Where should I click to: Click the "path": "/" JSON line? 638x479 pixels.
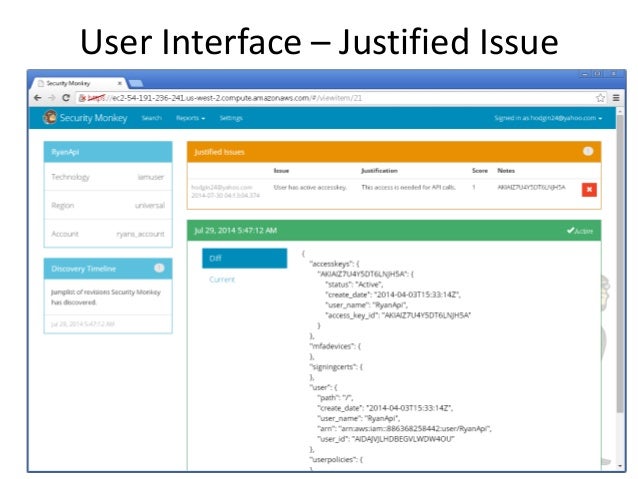coord(335,398)
